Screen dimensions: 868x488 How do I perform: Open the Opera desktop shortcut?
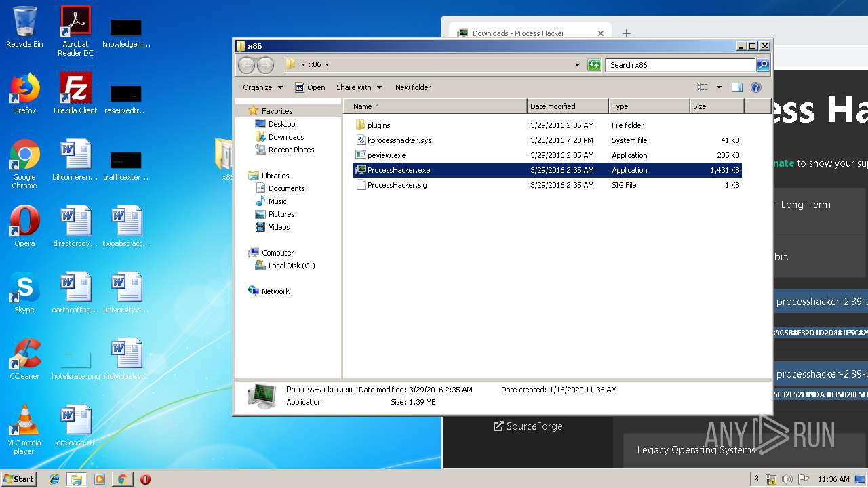[x=24, y=226]
